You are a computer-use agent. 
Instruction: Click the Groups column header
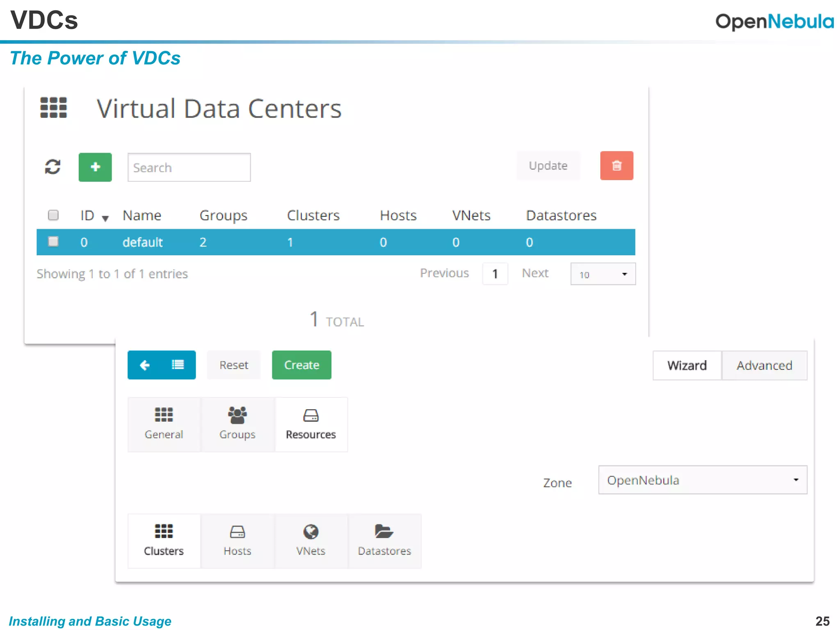point(224,215)
